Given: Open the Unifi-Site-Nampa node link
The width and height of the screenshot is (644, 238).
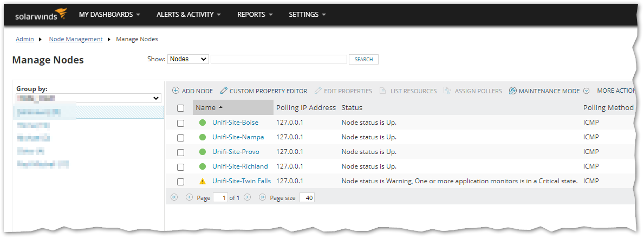Looking at the screenshot, I should [x=238, y=137].
